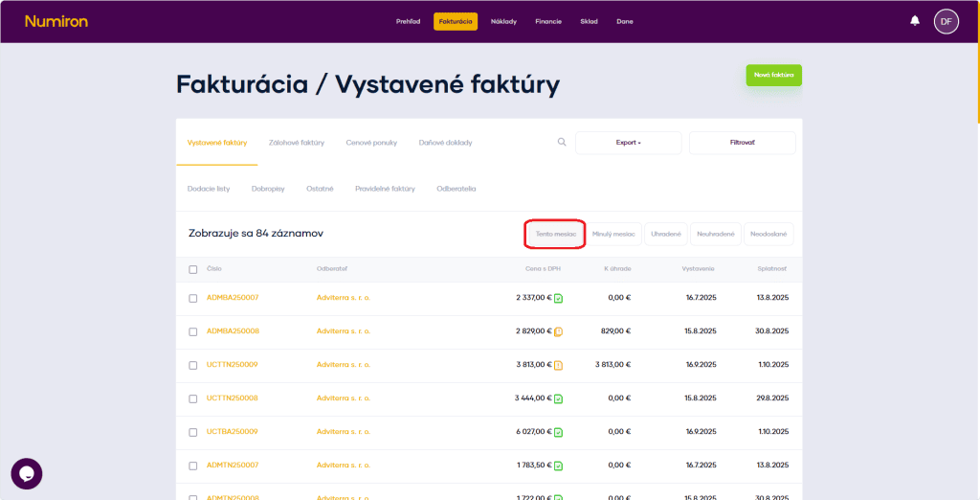This screenshot has height=500, width=980.
Task: Check the box for invoice UCTTN250009
Action: (x=193, y=365)
